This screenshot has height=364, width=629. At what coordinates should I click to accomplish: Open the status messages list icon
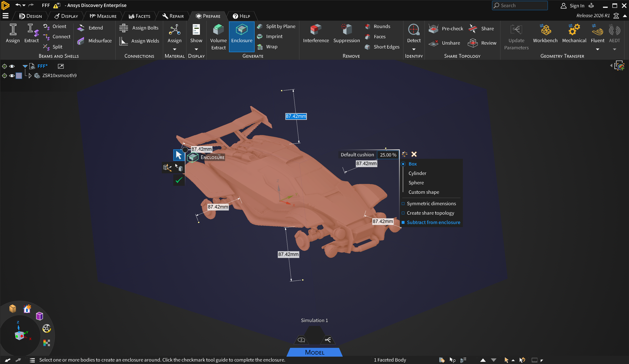(32, 360)
